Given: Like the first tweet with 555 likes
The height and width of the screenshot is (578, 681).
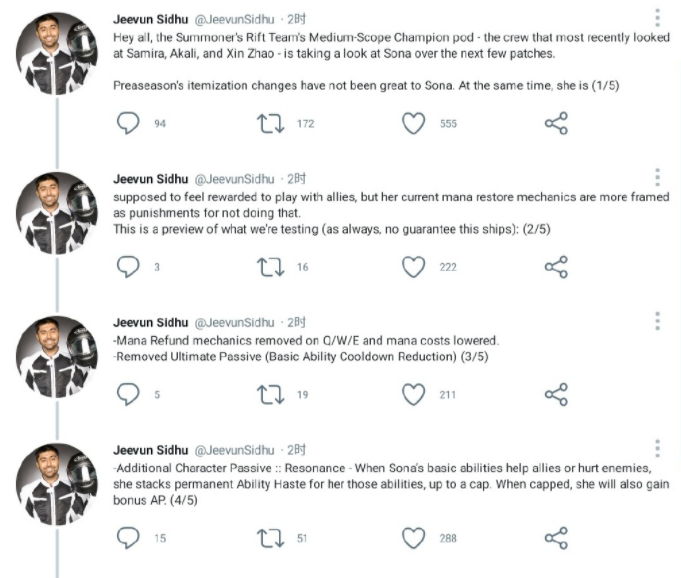Looking at the screenshot, I should 414,123.
